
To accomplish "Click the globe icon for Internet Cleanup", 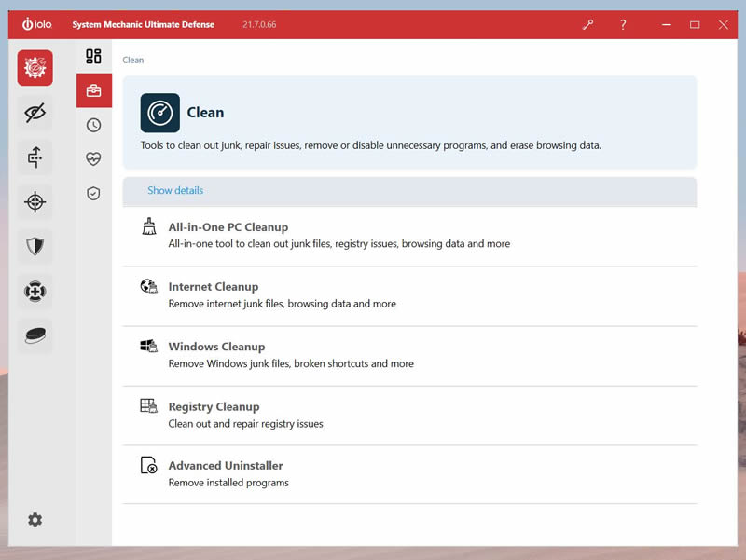I will click(148, 286).
